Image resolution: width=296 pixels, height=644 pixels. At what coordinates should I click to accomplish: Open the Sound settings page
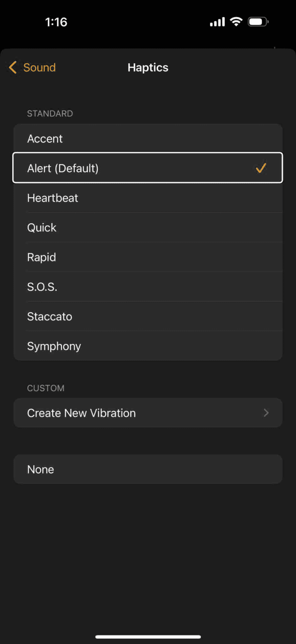(40, 67)
